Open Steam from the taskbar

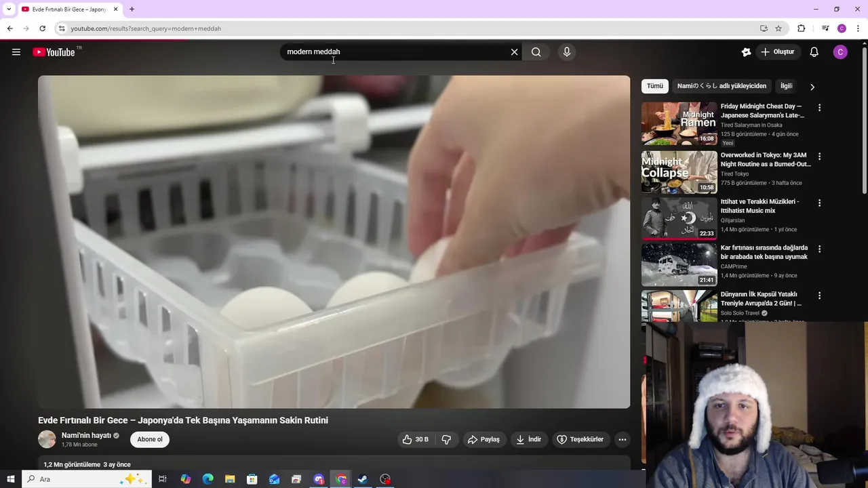coord(363,479)
